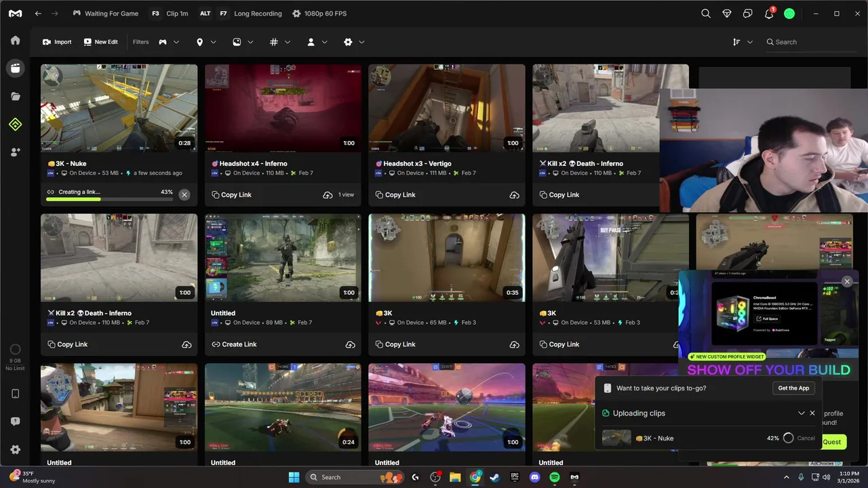Upload the Headshot x4 - Inferno clip with its cloud icon
The height and width of the screenshot is (488, 868).
click(328, 195)
